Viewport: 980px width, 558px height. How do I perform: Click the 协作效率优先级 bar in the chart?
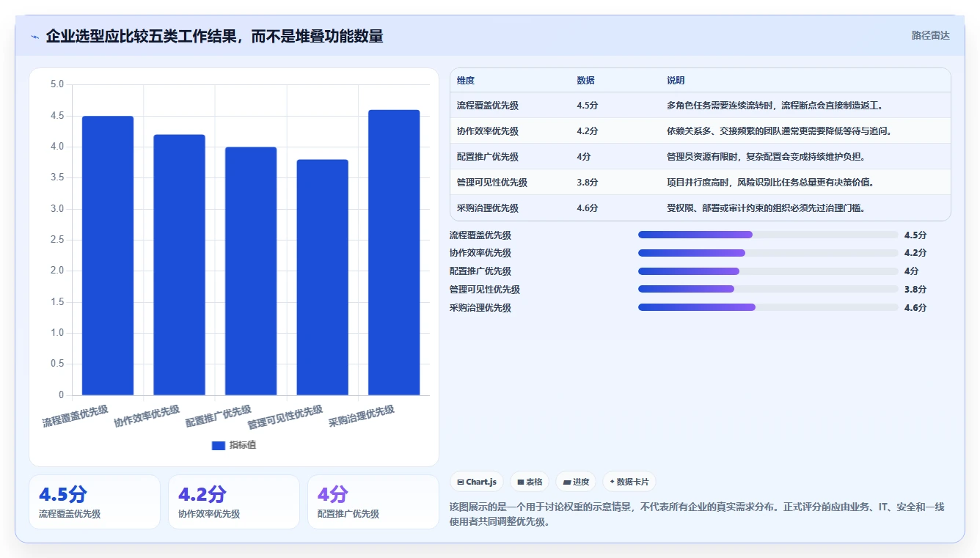click(x=179, y=265)
